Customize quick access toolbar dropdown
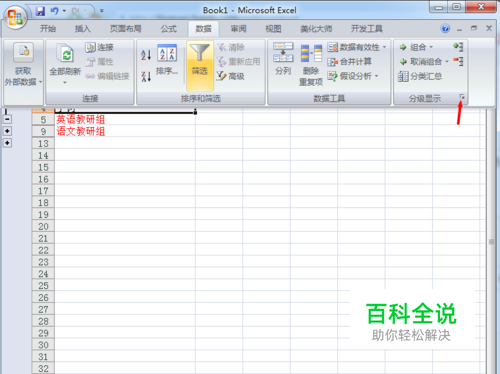The image size is (500, 374). pos(102,11)
